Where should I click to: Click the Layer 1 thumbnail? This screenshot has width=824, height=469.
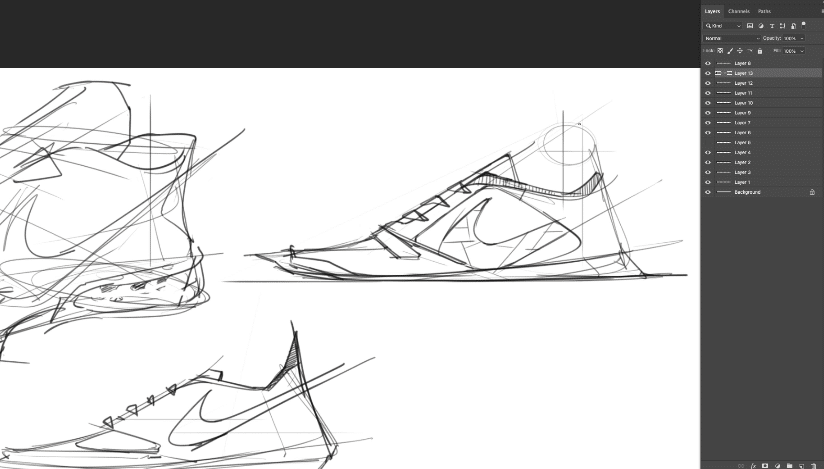tap(724, 182)
